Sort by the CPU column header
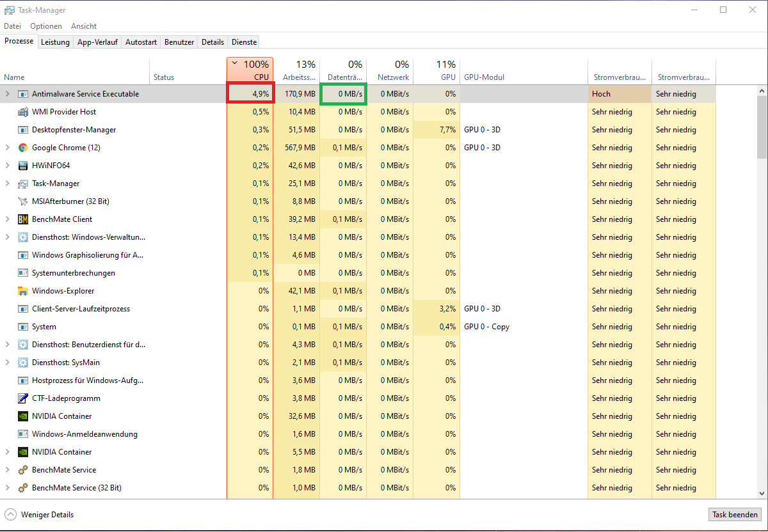Image resolution: width=768 pixels, height=532 pixels. coord(250,70)
